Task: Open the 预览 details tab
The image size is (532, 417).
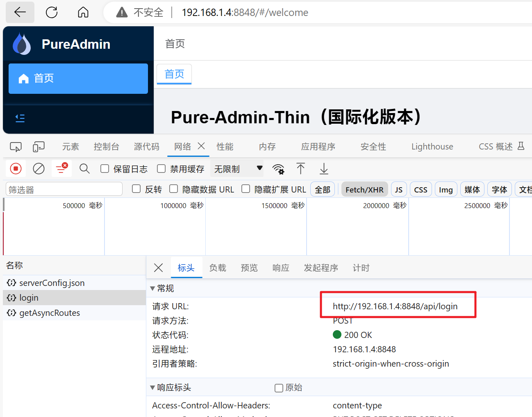Action: pyautogui.click(x=249, y=268)
